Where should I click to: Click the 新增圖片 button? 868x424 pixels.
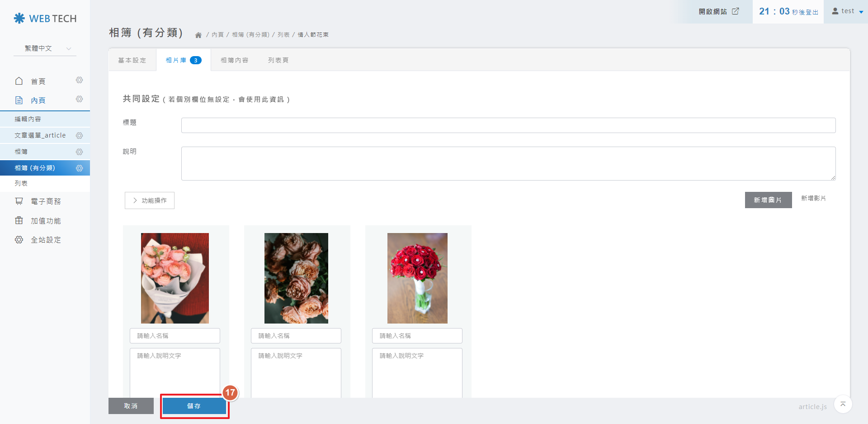click(x=768, y=200)
